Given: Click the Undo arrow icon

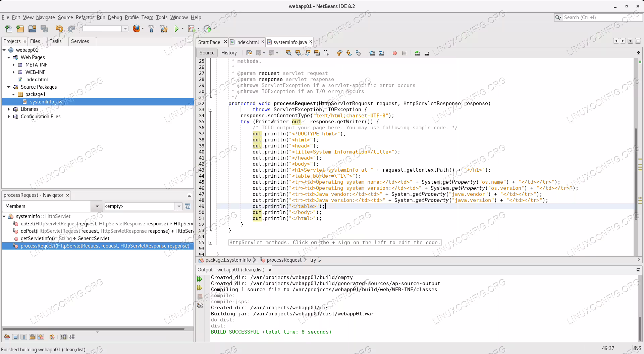Looking at the screenshot, I should click(59, 29).
